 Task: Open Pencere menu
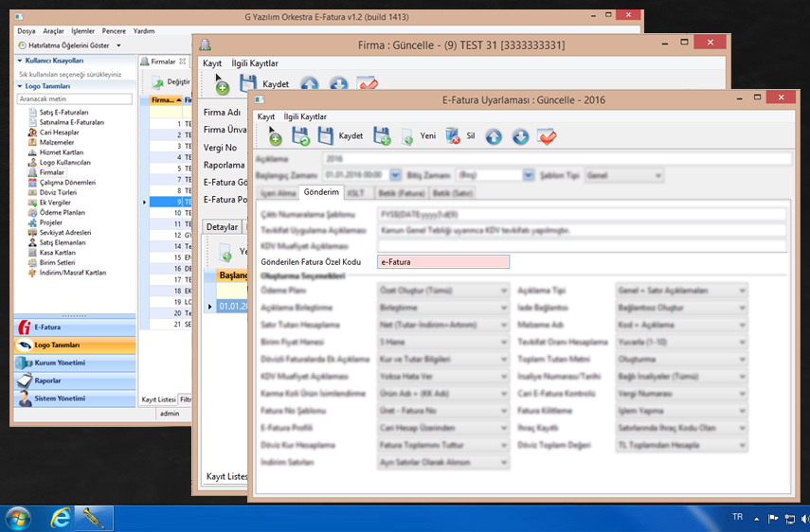114,31
